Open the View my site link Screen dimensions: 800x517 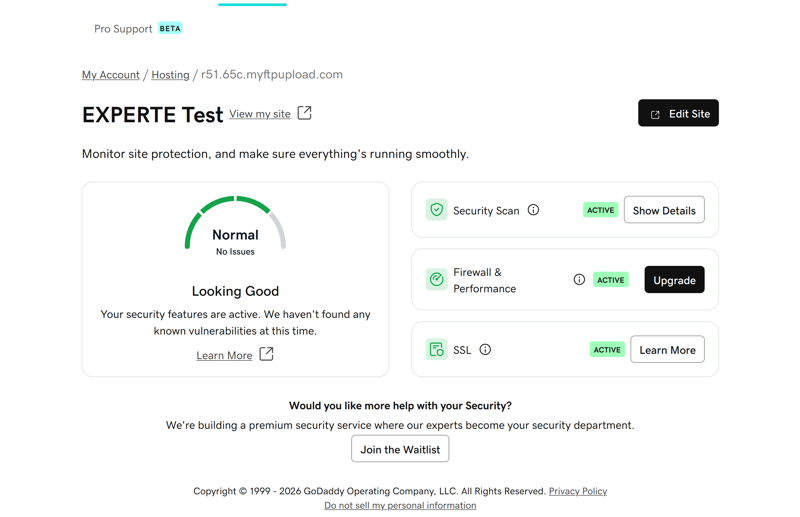260,114
